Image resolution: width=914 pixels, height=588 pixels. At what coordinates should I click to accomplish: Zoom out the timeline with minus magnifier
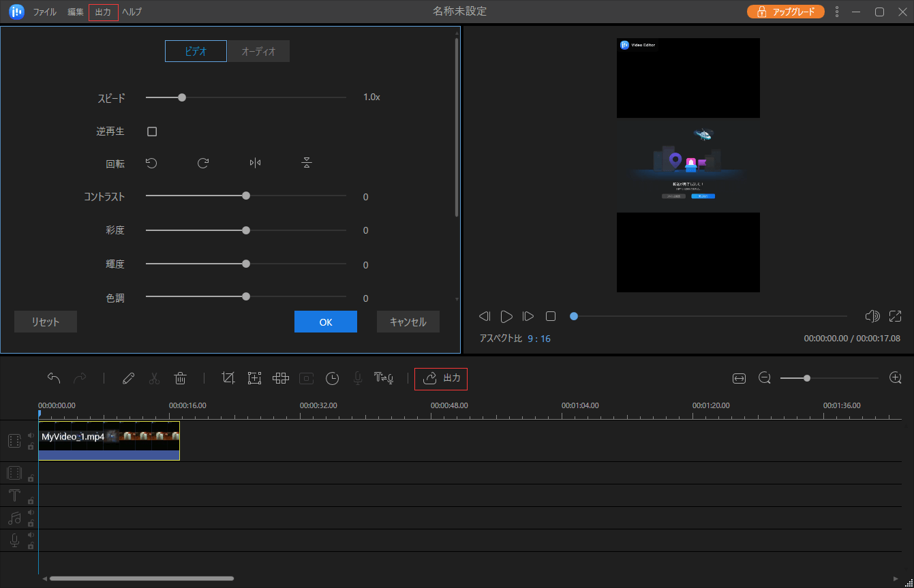pos(765,378)
